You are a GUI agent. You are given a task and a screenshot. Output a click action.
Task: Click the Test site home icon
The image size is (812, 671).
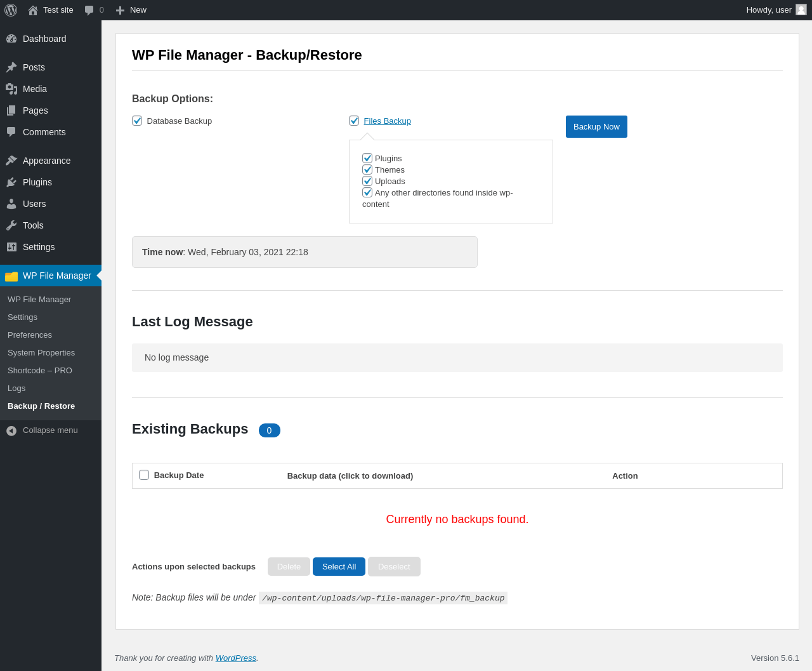(x=33, y=10)
